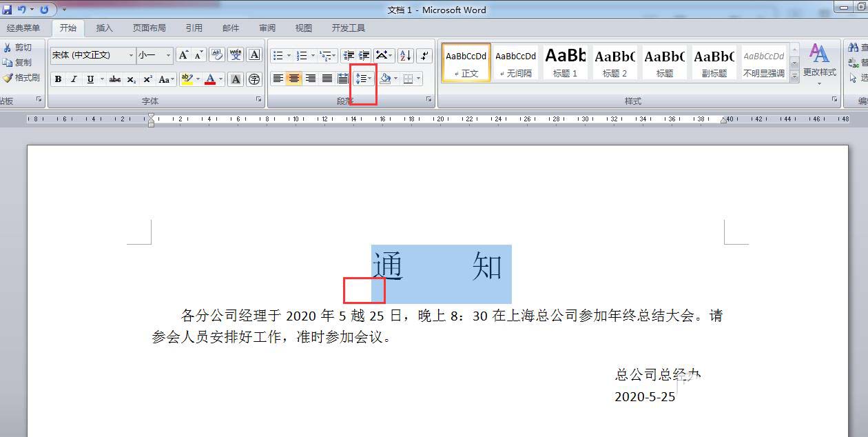Image resolution: width=868 pixels, height=437 pixels.
Task: Expand the undo history dropdown arrow
Action: coord(32,10)
